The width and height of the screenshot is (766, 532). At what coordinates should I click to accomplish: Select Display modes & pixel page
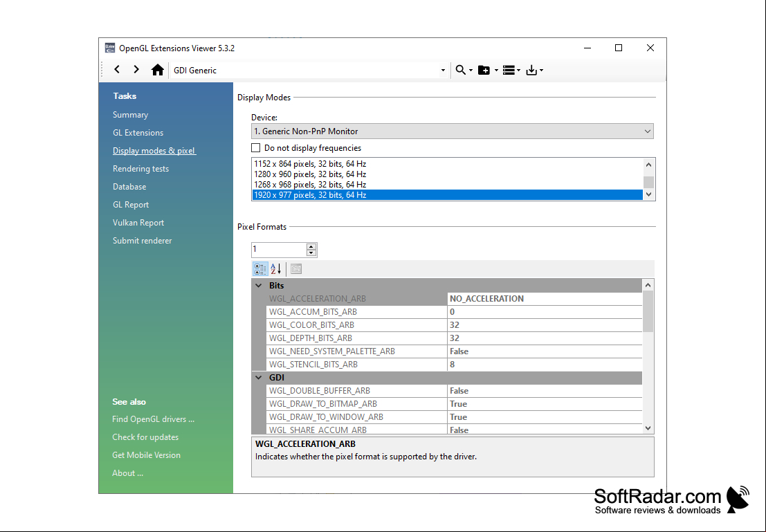154,151
